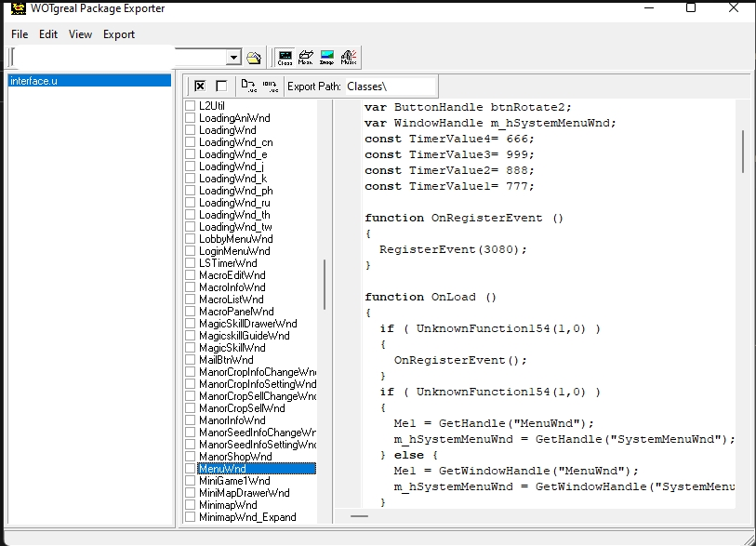
Task: Open the File menu
Action: click(x=20, y=34)
